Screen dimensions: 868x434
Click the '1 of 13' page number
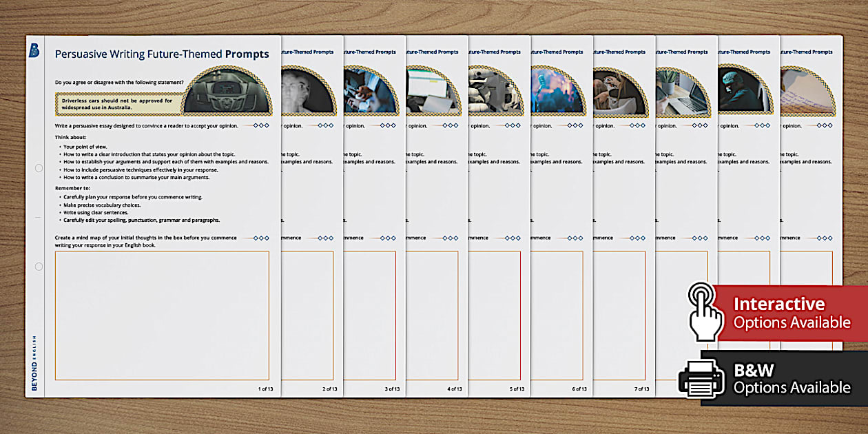tap(266, 389)
